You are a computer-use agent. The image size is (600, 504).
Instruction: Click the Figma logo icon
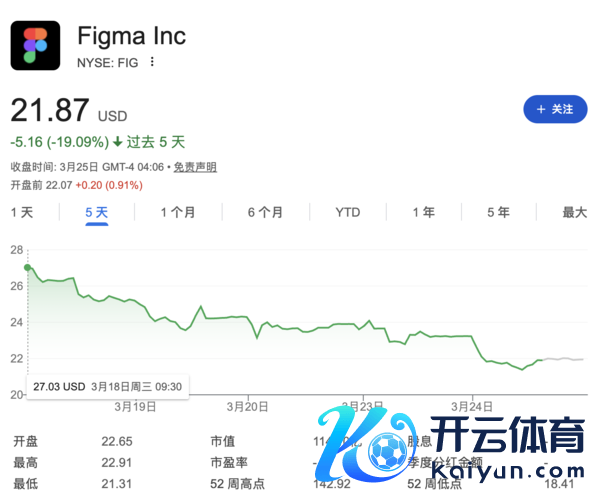point(35,45)
